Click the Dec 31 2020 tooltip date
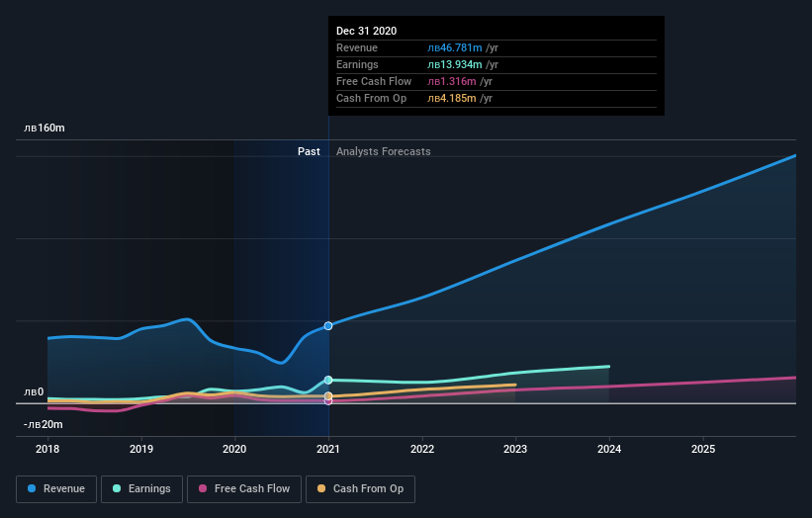 pos(367,31)
